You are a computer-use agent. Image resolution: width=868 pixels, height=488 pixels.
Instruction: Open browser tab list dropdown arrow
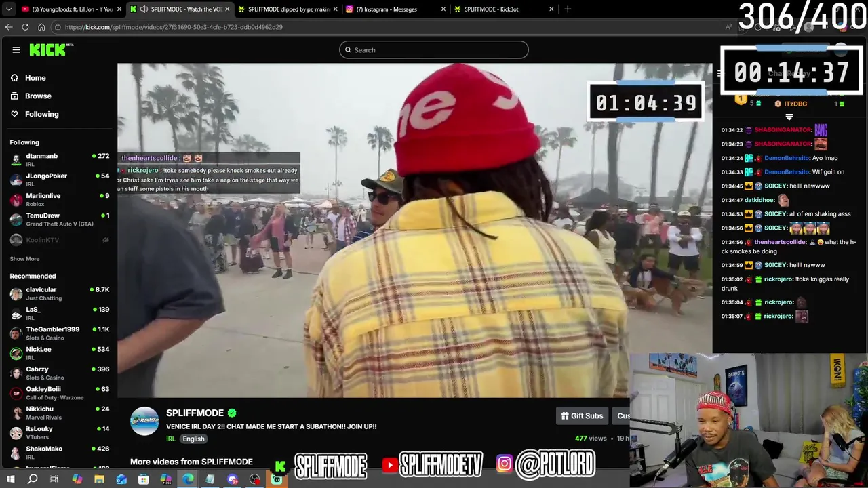tap(9, 9)
